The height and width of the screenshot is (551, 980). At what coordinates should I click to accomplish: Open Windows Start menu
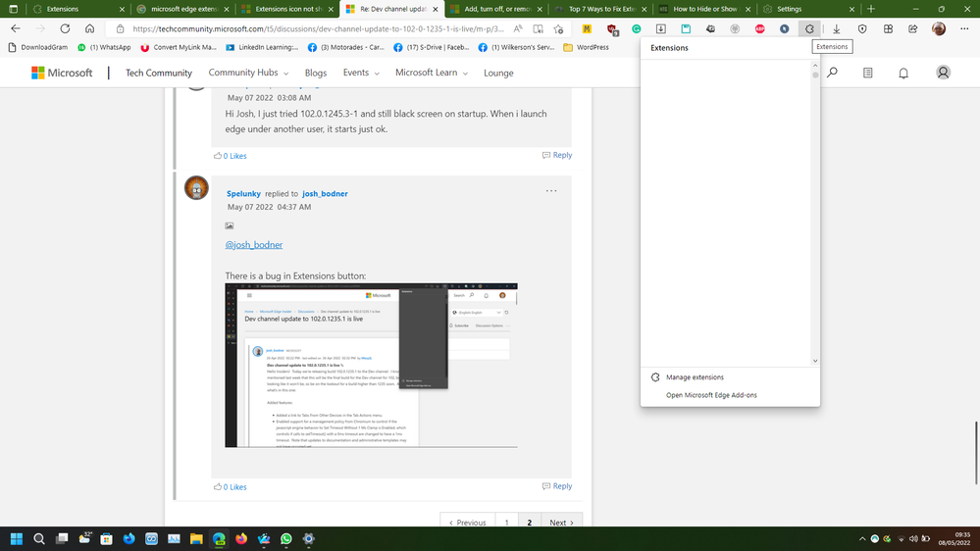17,538
